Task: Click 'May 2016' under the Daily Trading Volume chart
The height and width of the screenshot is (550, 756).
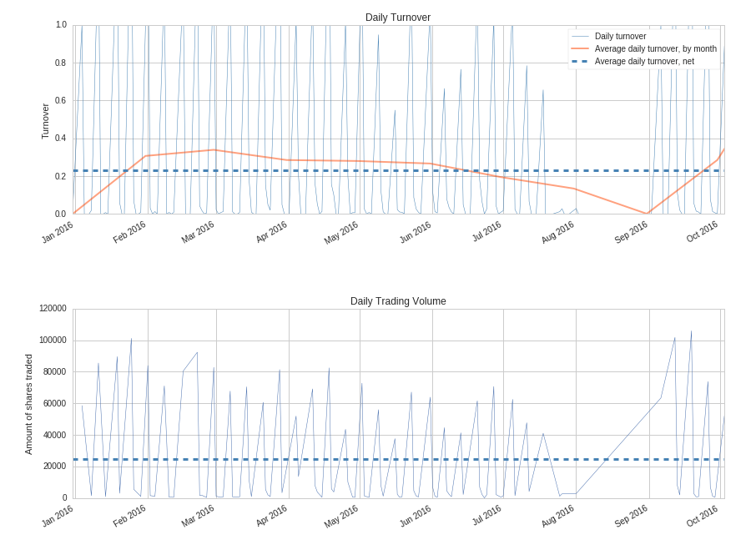Action: tap(341, 517)
